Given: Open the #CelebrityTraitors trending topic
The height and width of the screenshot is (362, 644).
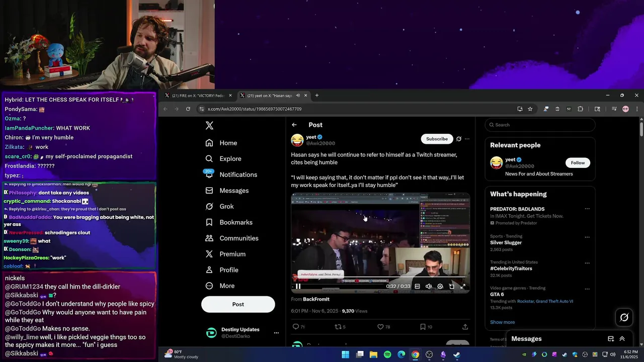Looking at the screenshot, I should (511, 268).
